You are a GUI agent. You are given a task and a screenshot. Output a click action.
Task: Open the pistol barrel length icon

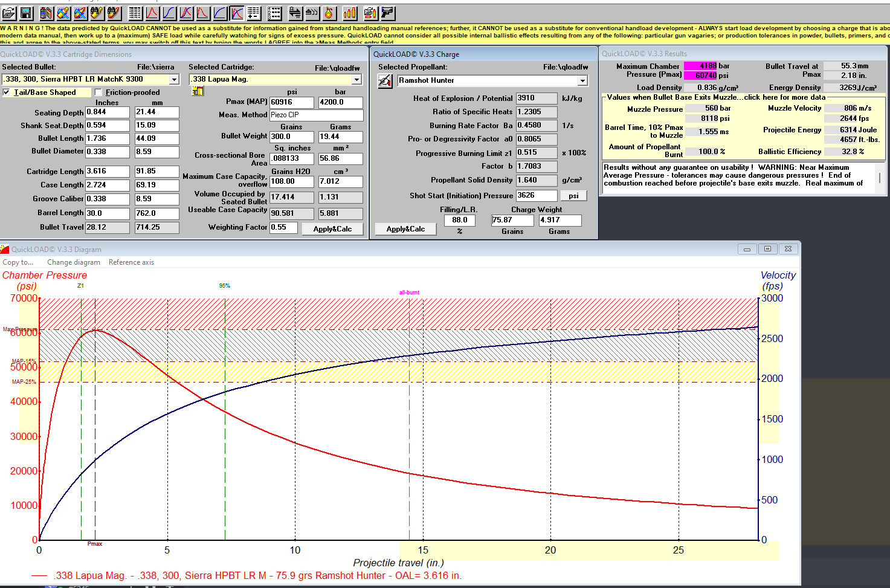[x=388, y=13]
